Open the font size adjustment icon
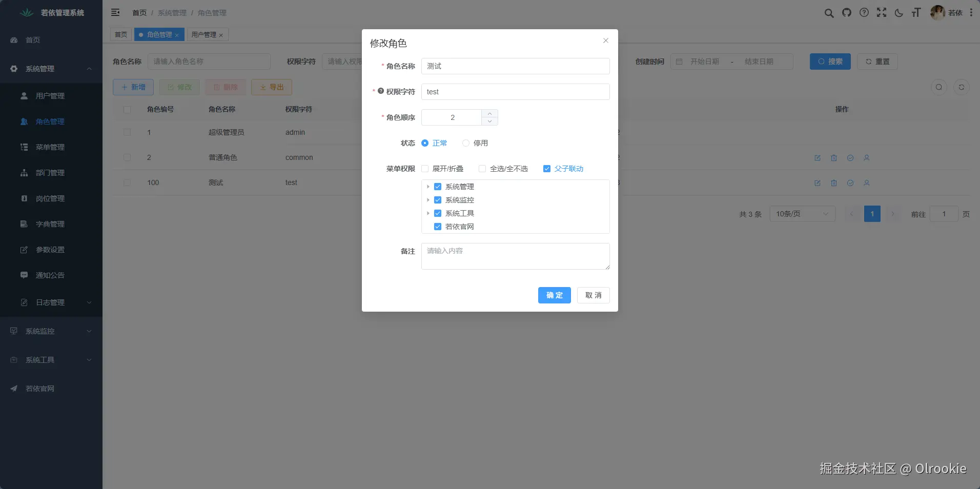 click(x=916, y=13)
